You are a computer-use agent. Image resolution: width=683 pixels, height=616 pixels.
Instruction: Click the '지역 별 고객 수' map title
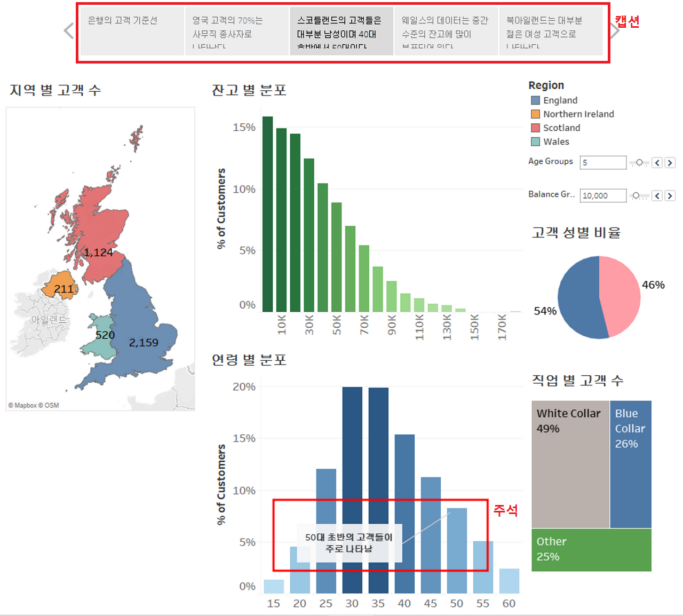pos(55,90)
